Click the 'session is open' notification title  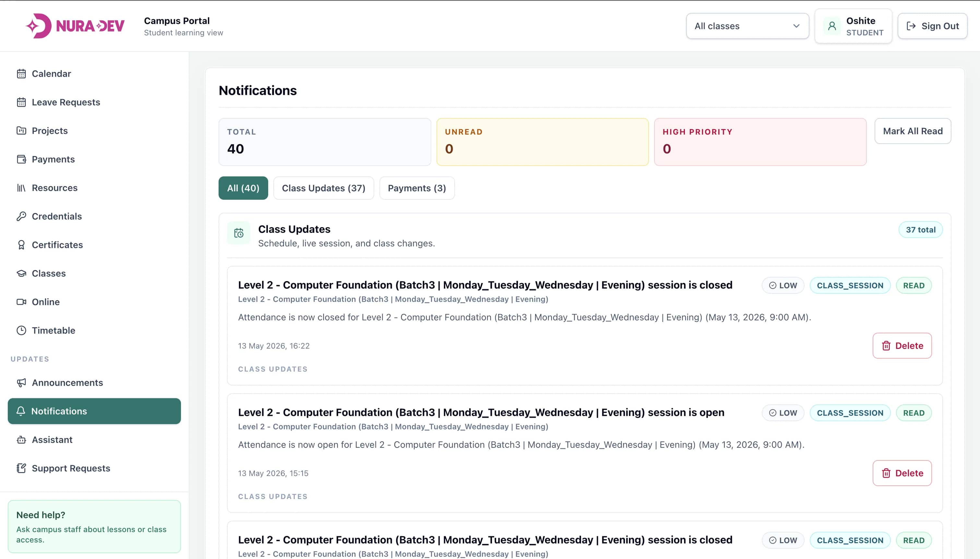(481, 412)
